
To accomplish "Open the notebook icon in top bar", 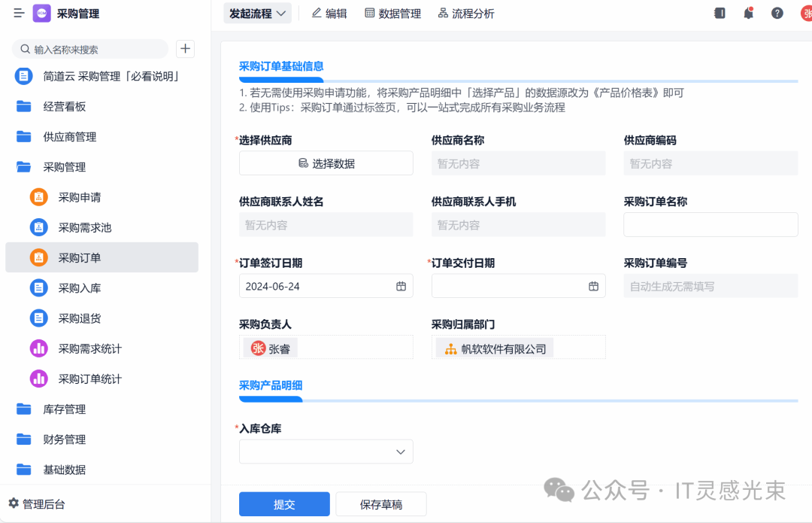I will [x=720, y=13].
